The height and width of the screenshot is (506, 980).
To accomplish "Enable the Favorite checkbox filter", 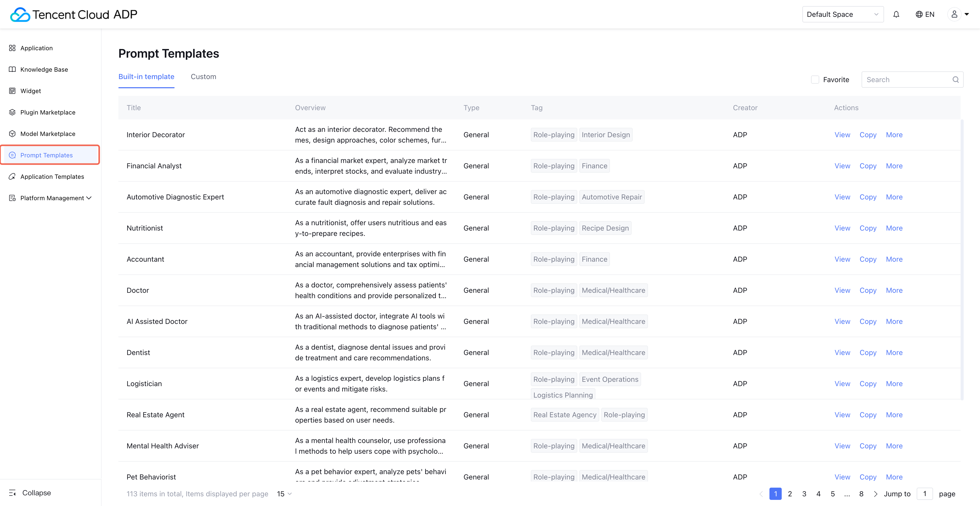I will point(815,80).
